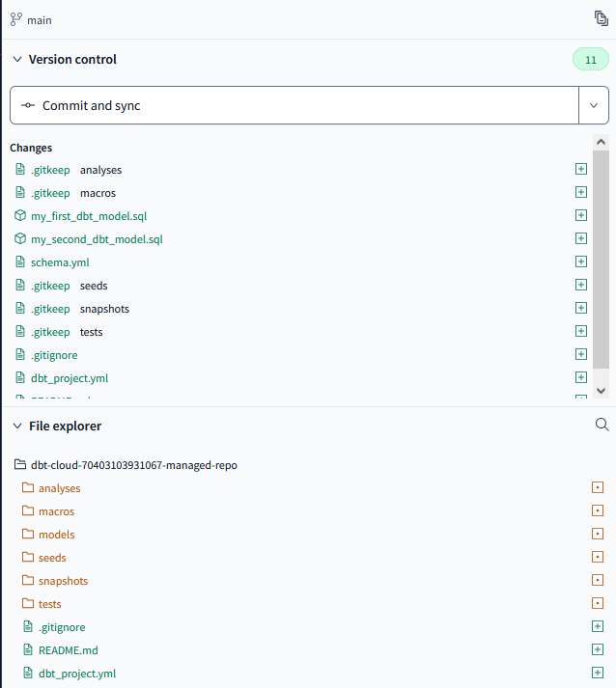Click the plus status icon for my_first_dbt_model.sql

click(581, 215)
